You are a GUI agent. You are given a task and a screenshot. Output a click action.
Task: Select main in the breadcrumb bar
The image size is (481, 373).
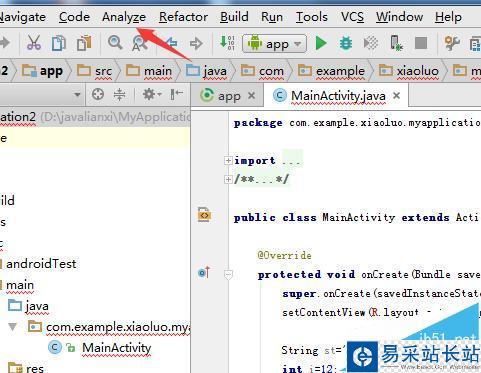click(x=149, y=71)
